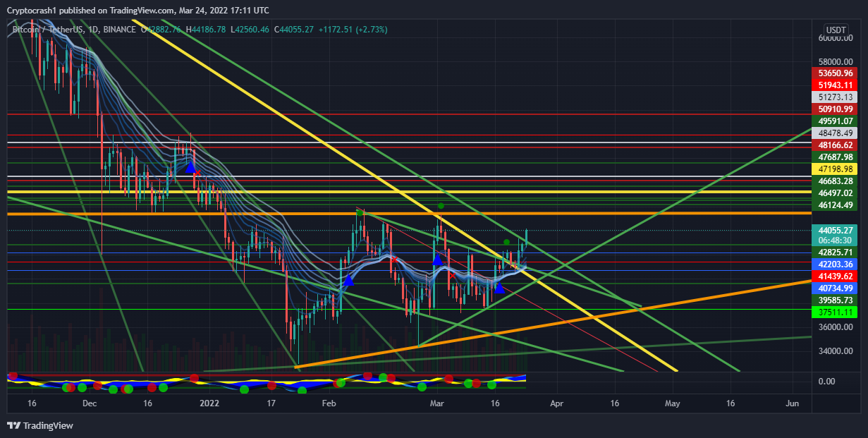
Task: Click the Dec date label
Action: click(x=89, y=404)
